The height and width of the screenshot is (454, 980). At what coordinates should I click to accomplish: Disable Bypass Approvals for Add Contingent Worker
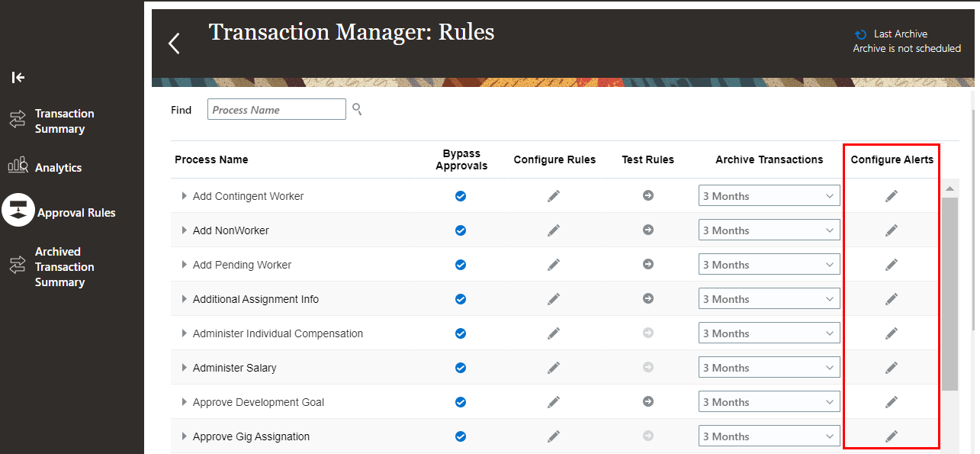pyautogui.click(x=461, y=195)
